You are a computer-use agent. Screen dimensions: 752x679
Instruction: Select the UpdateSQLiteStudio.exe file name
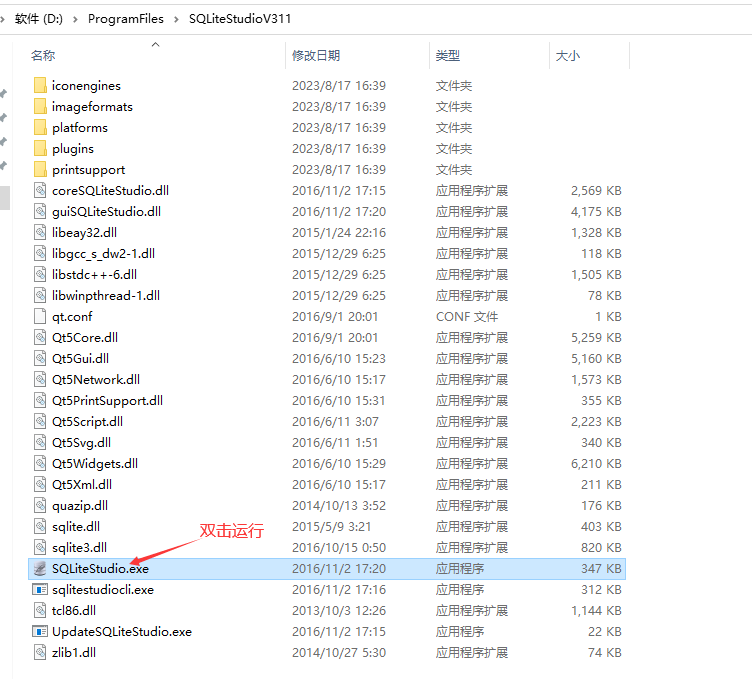click(122, 632)
